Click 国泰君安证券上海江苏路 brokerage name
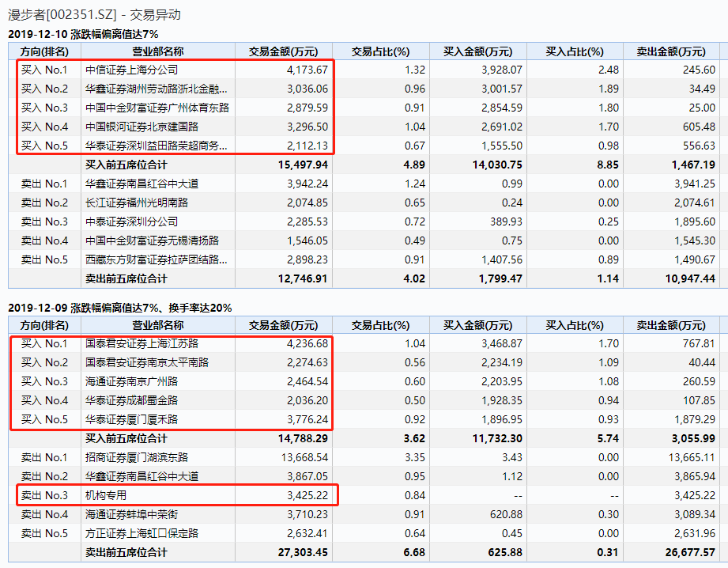The width and height of the screenshot is (728, 568). (x=141, y=343)
